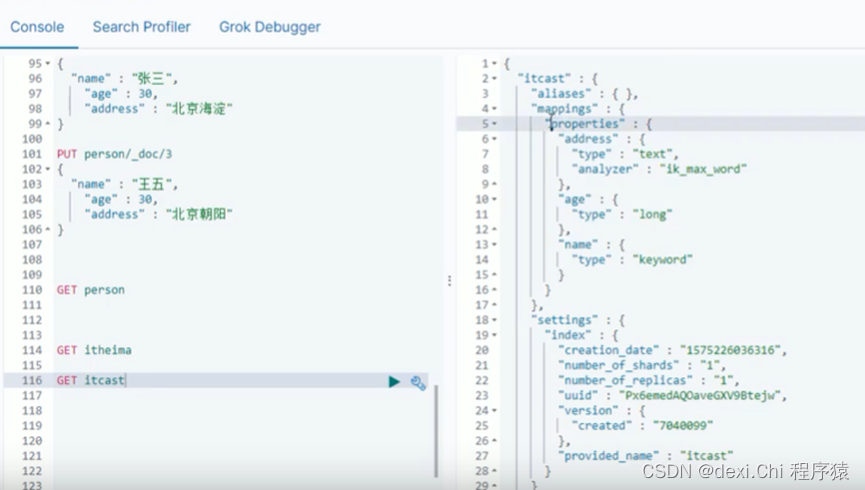
Task: Click the "type" : "keyword" response line
Action: coord(632,259)
